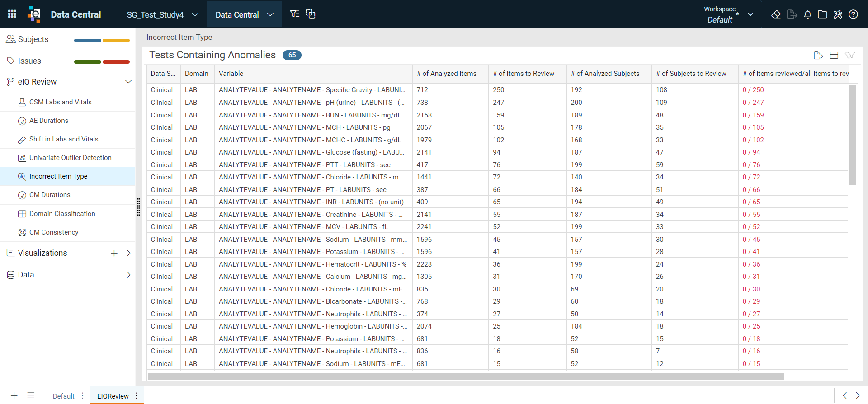Click the horizontal table scrollbar
Screen dimensions: 868x404
[x=466, y=376]
